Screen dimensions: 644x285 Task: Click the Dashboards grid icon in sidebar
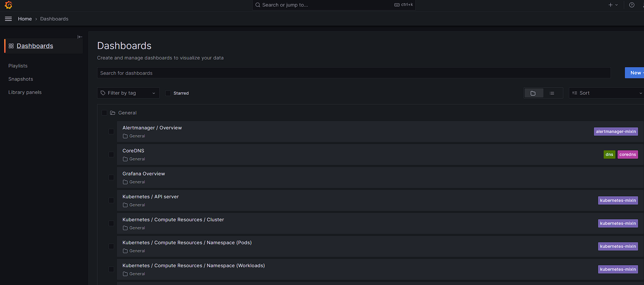click(x=11, y=46)
